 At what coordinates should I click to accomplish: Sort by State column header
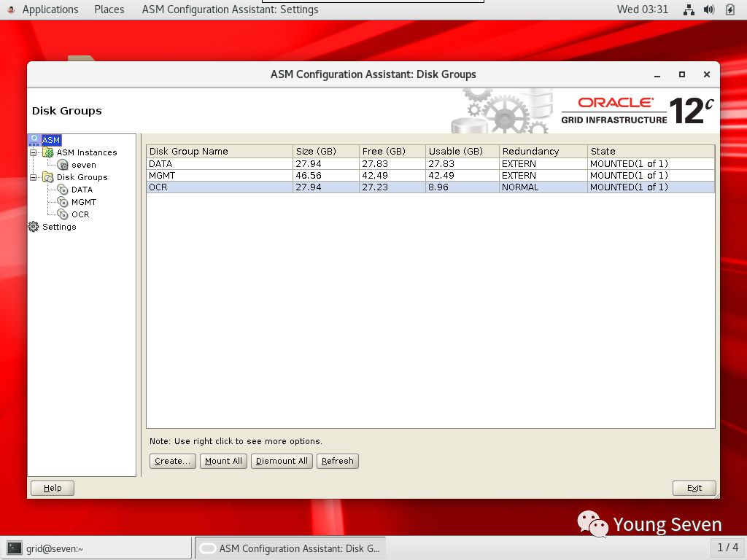[x=651, y=152]
